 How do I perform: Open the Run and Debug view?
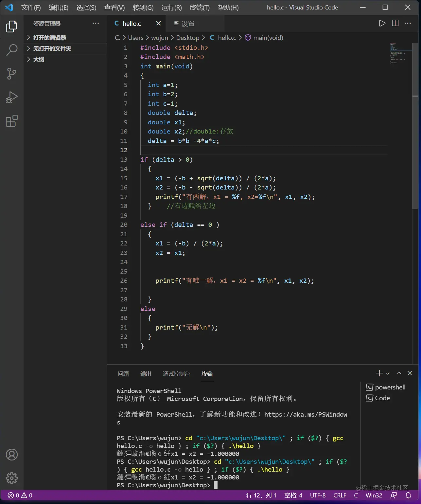[12, 97]
